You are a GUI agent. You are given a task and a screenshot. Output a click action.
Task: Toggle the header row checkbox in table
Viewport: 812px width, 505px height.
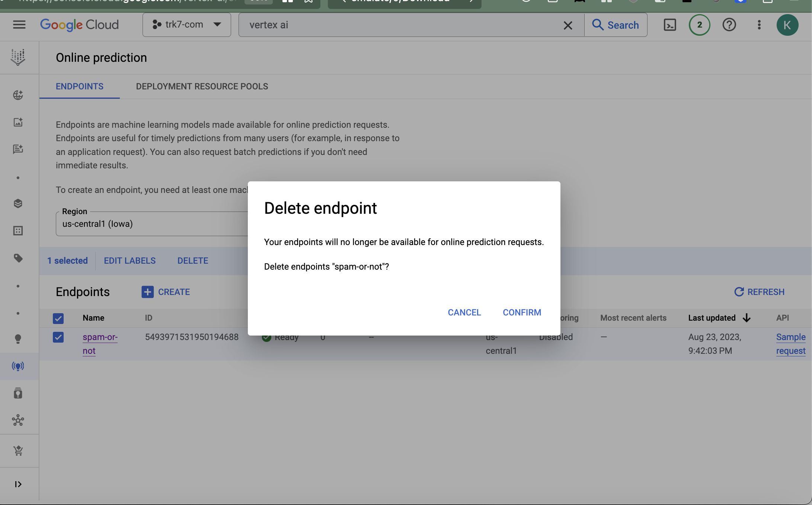click(58, 318)
